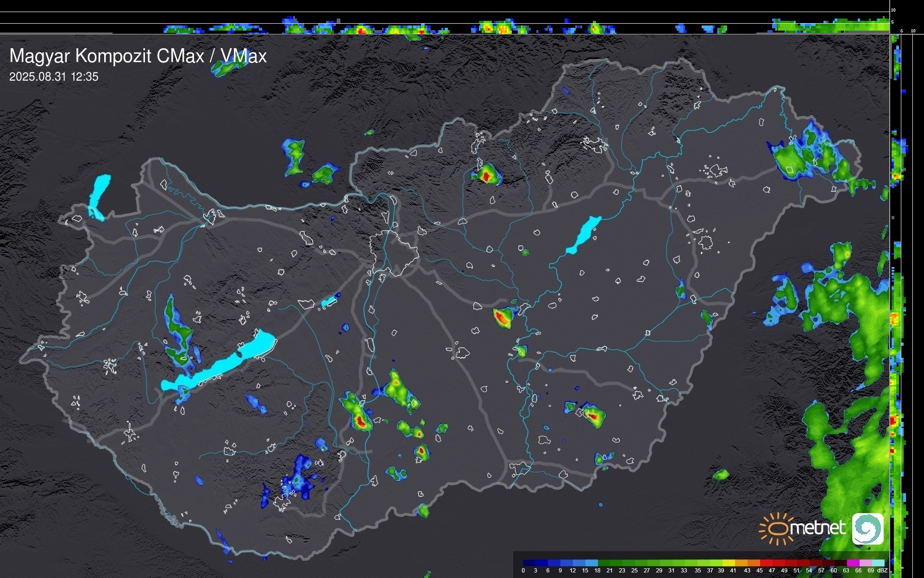Image resolution: width=924 pixels, height=578 pixels.
Task: Click the number 57 legend label
Action: pyautogui.click(x=821, y=571)
